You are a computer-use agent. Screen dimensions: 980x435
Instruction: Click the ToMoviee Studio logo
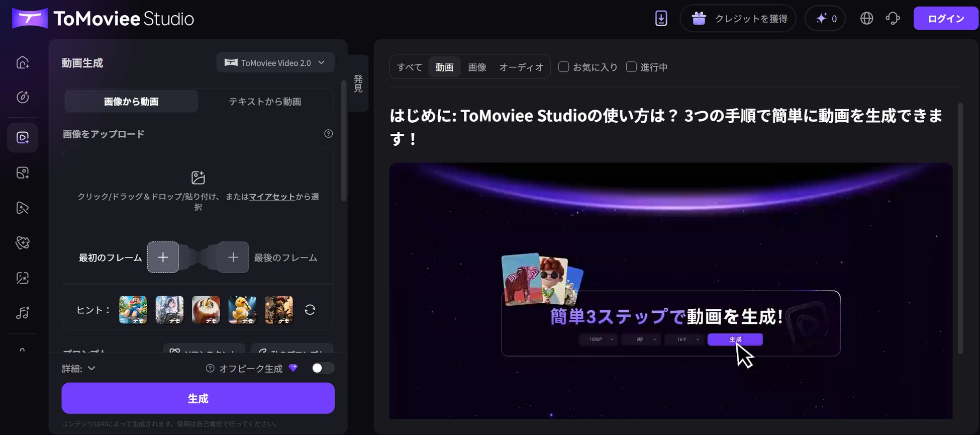103,19
